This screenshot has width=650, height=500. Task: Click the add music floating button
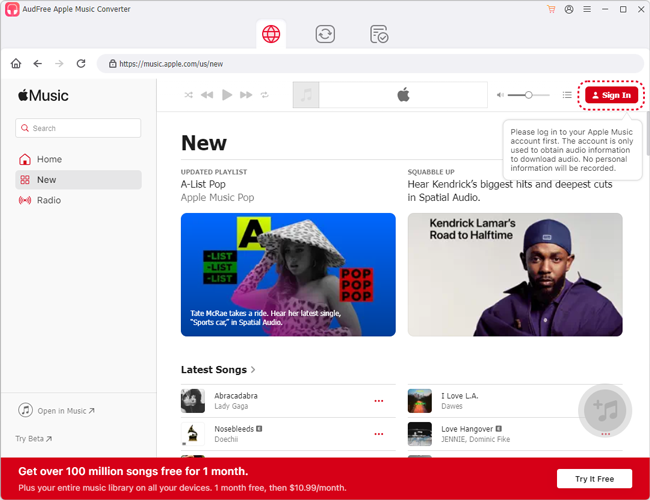click(x=605, y=410)
